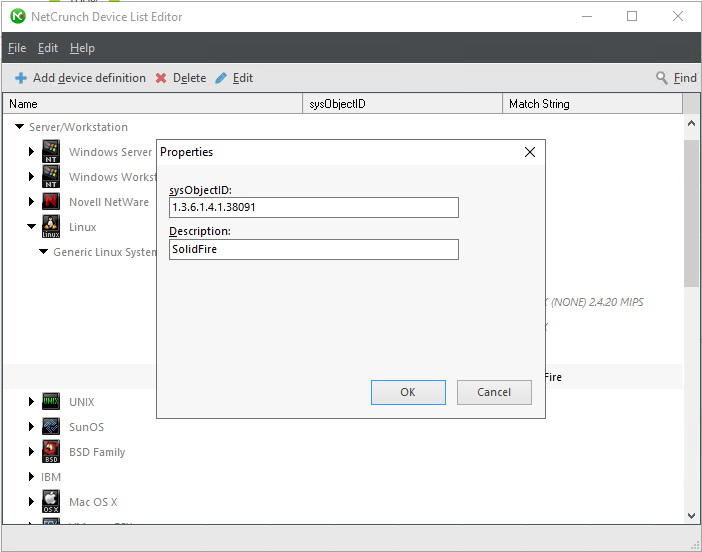Viewport: 702px width, 552px height.
Task: Select the UNIX icon
Action: point(51,402)
